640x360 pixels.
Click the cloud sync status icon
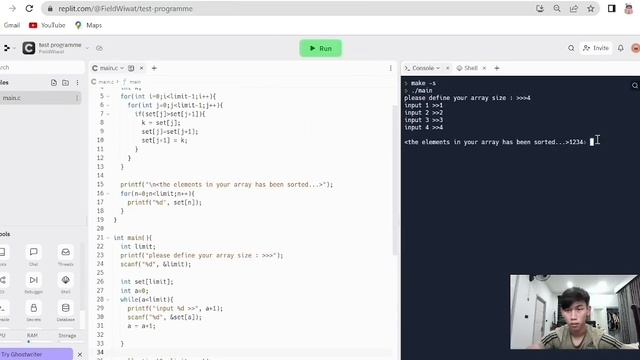(x=99, y=48)
